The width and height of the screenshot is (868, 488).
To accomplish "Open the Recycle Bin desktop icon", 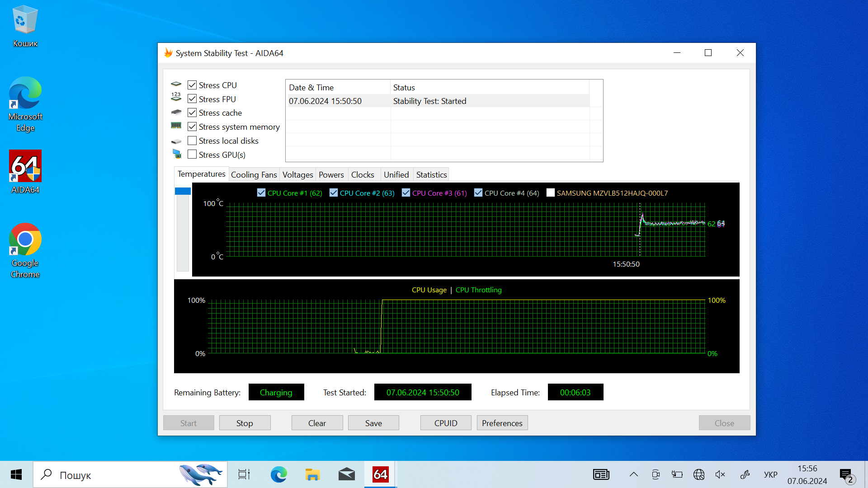I will click(x=25, y=26).
